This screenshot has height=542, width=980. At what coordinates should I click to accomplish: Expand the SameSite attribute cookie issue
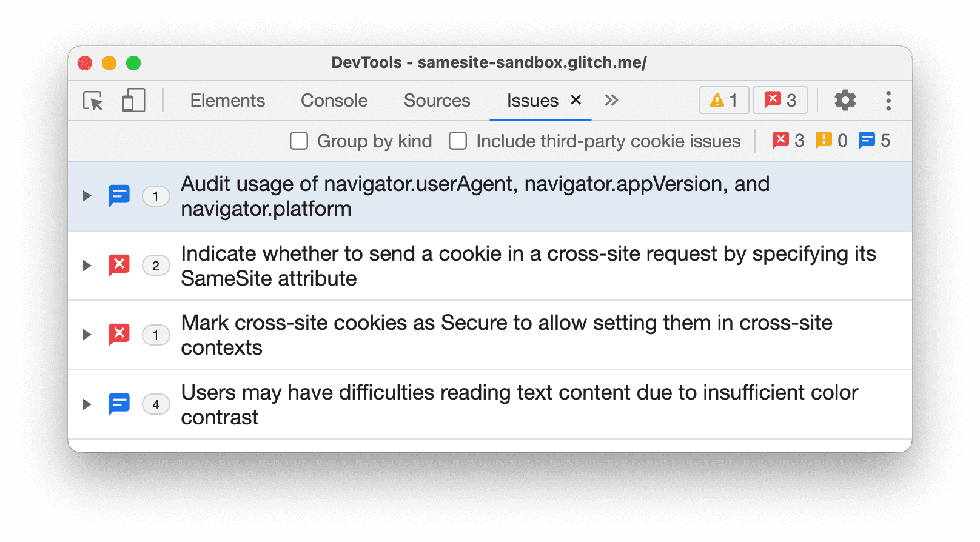click(x=86, y=265)
